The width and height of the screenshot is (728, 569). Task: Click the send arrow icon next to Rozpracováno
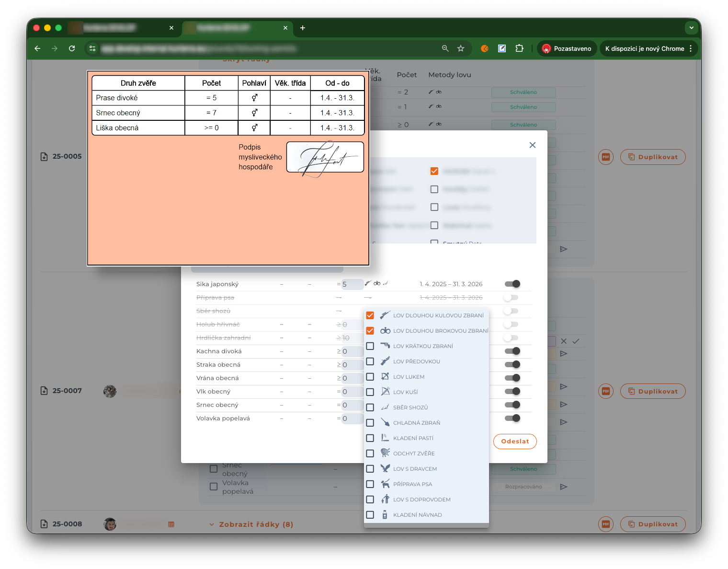coord(564,487)
